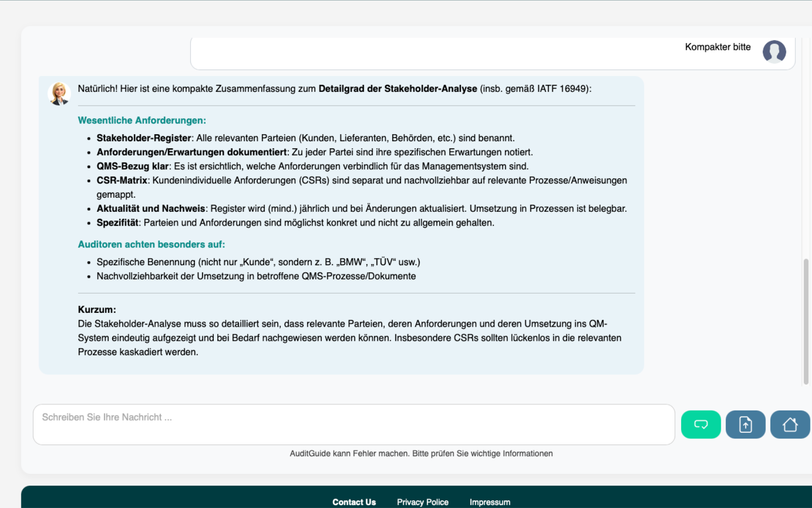812x508 pixels.
Task: Go to home via house icon
Action: (790, 424)
